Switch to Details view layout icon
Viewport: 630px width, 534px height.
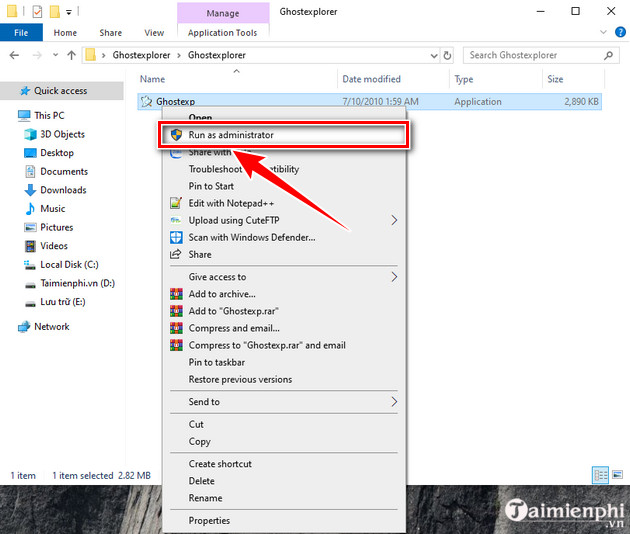(600, 475)
